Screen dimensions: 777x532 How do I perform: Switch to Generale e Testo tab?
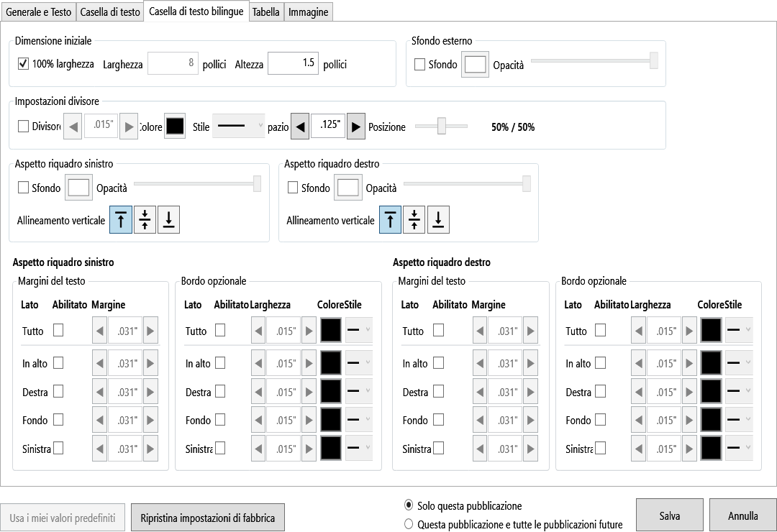pos(39,12)
